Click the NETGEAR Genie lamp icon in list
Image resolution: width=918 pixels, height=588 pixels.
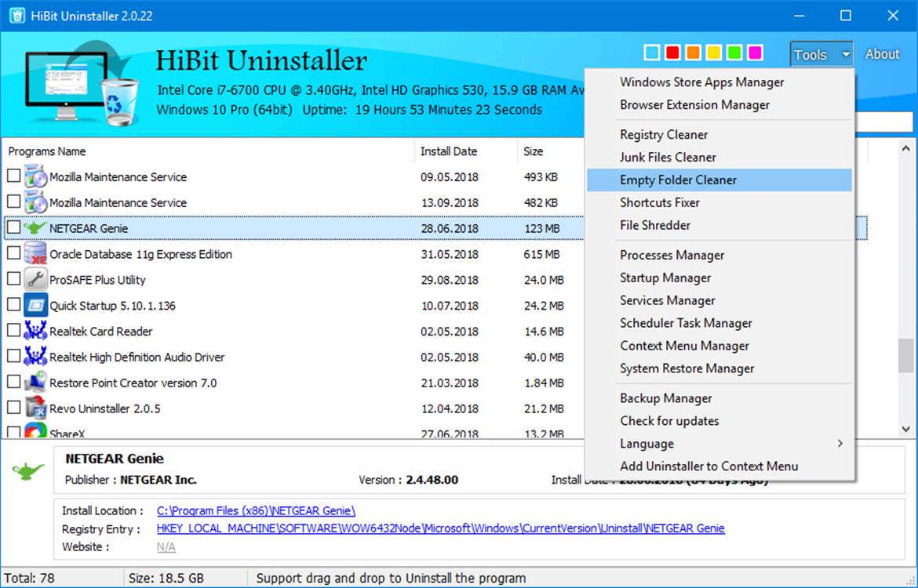(x=35, y=227)
